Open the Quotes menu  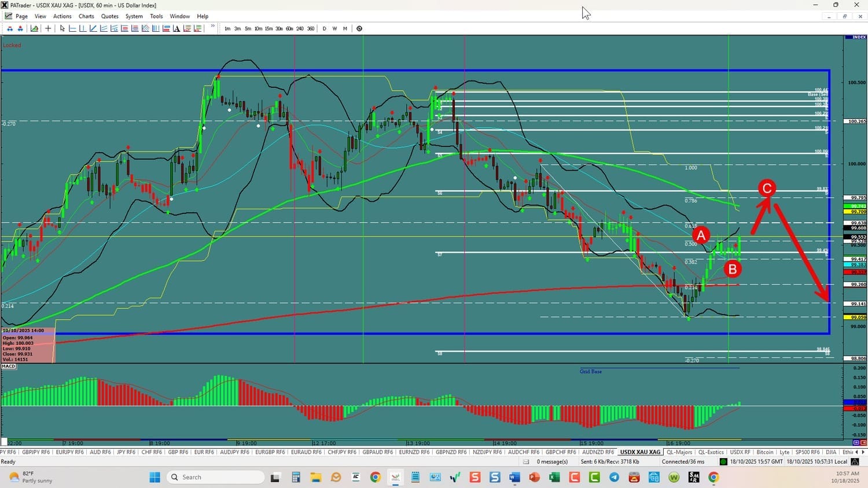(109, 16)
